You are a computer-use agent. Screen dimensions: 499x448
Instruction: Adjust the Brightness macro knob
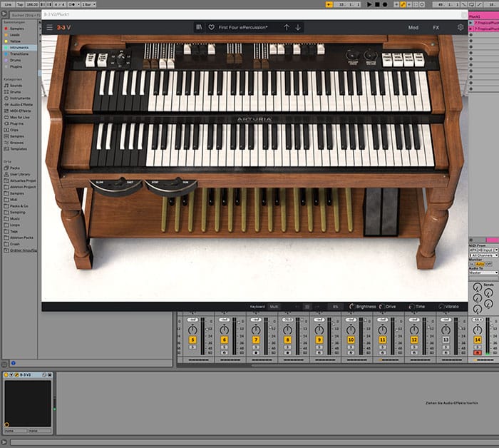pyautogui.click(x=351, y=307)
